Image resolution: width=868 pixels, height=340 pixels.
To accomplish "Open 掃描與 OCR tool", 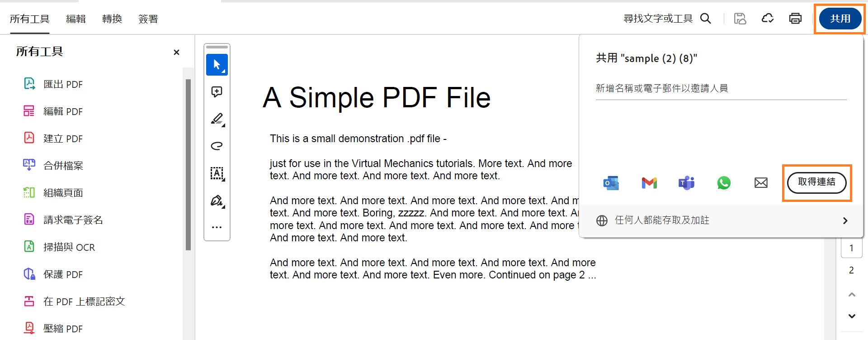I will coord(69,247).
